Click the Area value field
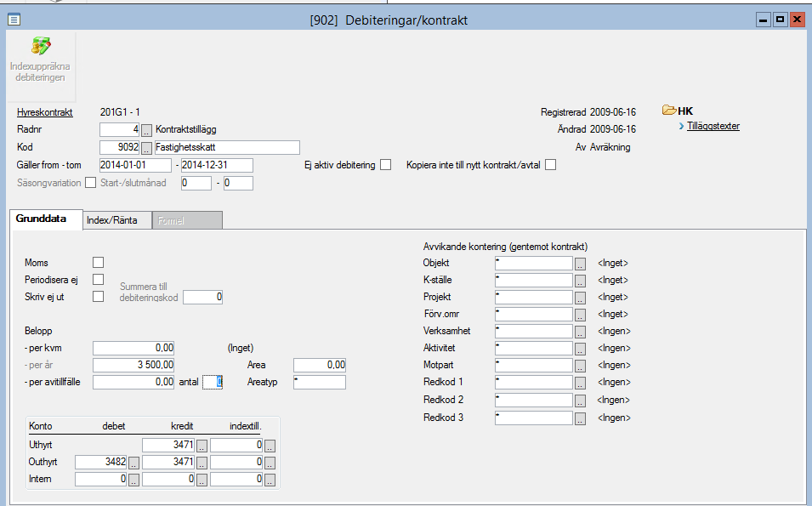This screenshot has width=812, height=506. [320, 365]
